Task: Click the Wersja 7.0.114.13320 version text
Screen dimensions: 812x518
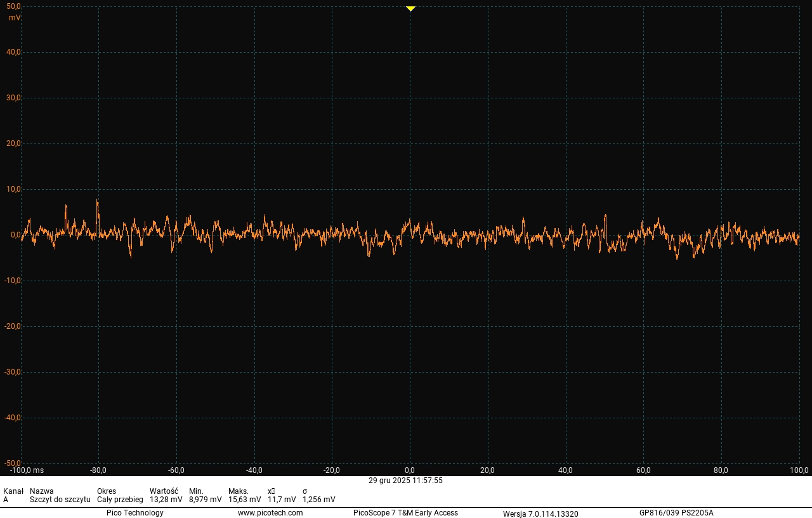Action: click(x=540, y=514)
